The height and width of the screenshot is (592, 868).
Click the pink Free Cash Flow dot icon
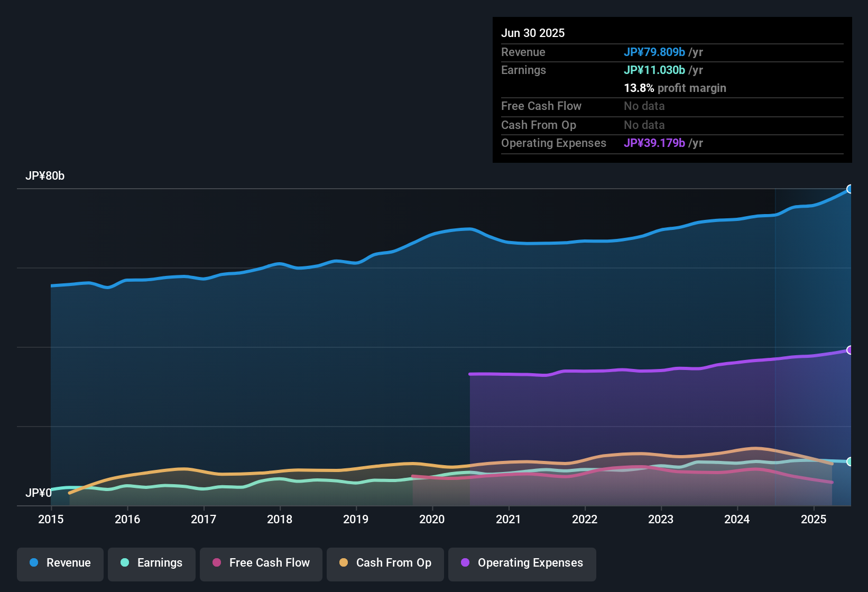216,563
